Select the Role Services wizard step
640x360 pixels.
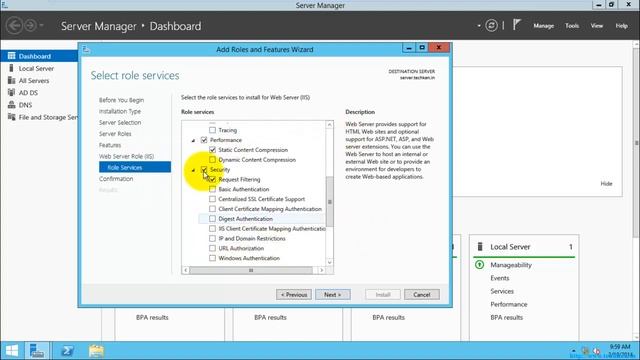click(135, 167)
